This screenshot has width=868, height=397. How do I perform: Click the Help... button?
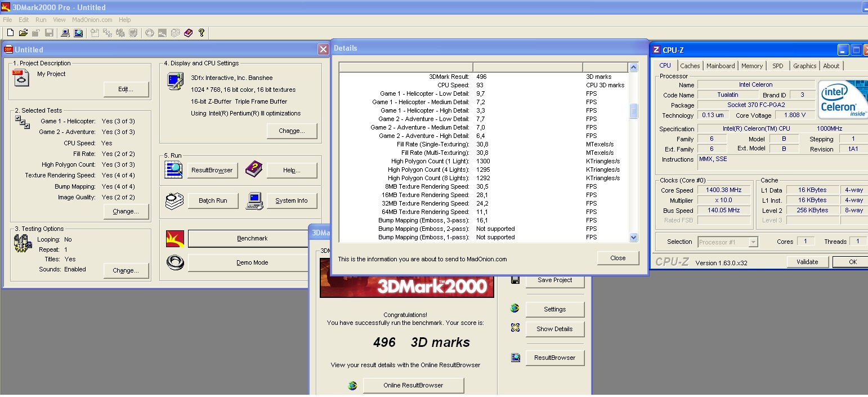point(292,170)
